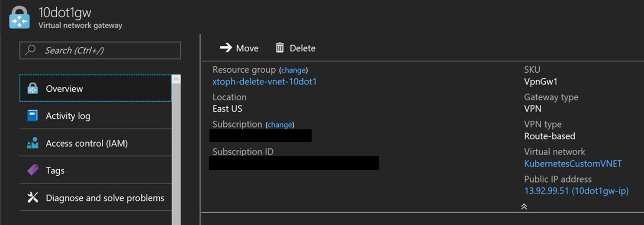644x225 pixels.
Task: Click the Delete toolbar button
Action: click(296, 48)
